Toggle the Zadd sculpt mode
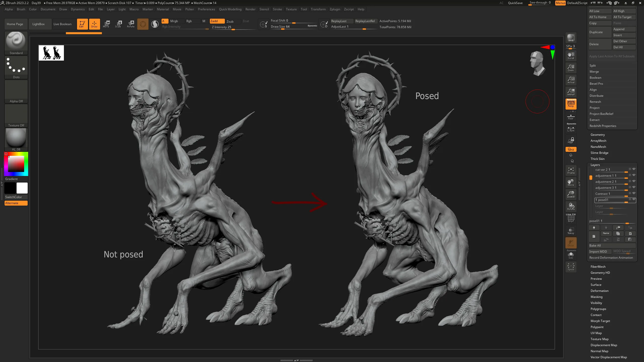 coord(217,21)
